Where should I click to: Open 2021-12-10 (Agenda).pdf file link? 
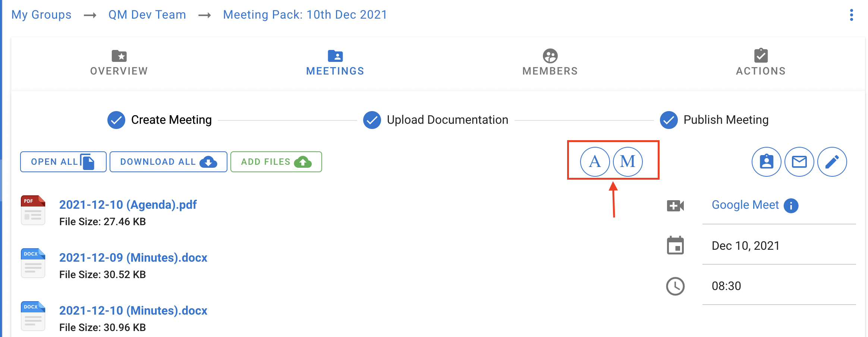tap(128, 205)
